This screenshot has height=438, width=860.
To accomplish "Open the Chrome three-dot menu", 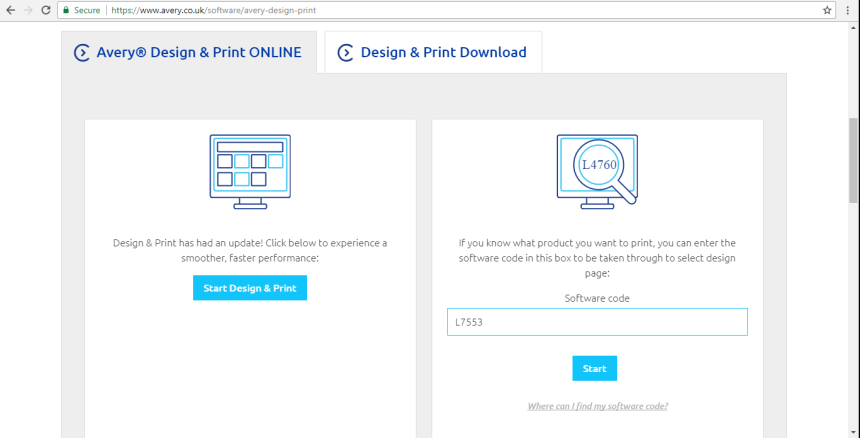I will (x=848, y=10).
